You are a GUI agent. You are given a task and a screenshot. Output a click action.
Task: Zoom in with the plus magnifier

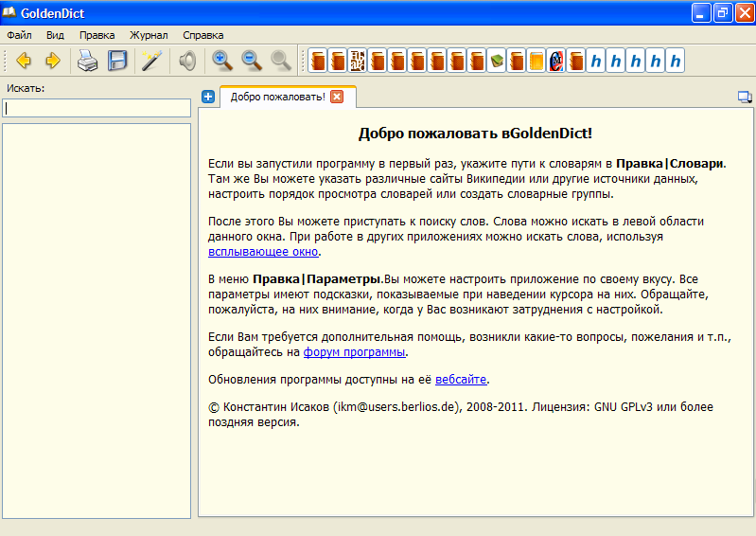[222, 62]
